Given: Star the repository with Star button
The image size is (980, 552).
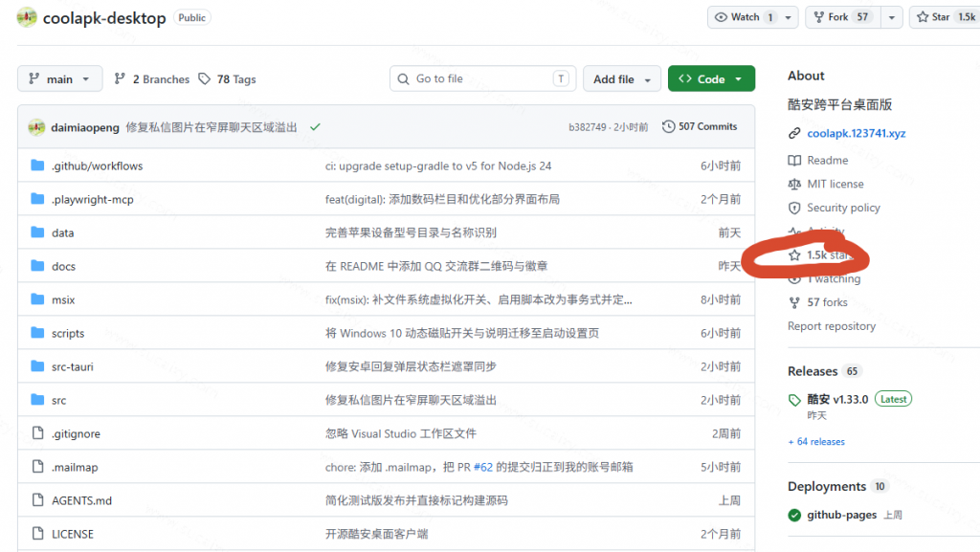Looking at the screenshot, I should [945, 17].
